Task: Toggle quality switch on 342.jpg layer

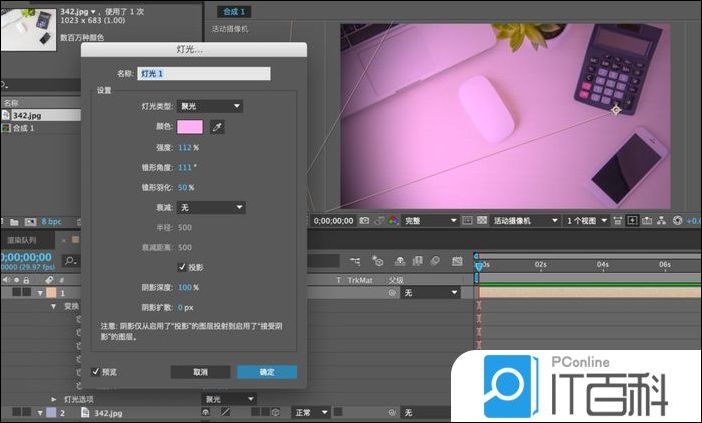Action: coord(226,412)
